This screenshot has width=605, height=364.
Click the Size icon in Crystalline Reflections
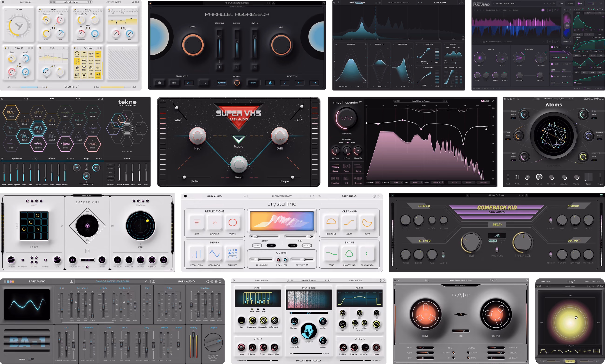coord(197,223)
